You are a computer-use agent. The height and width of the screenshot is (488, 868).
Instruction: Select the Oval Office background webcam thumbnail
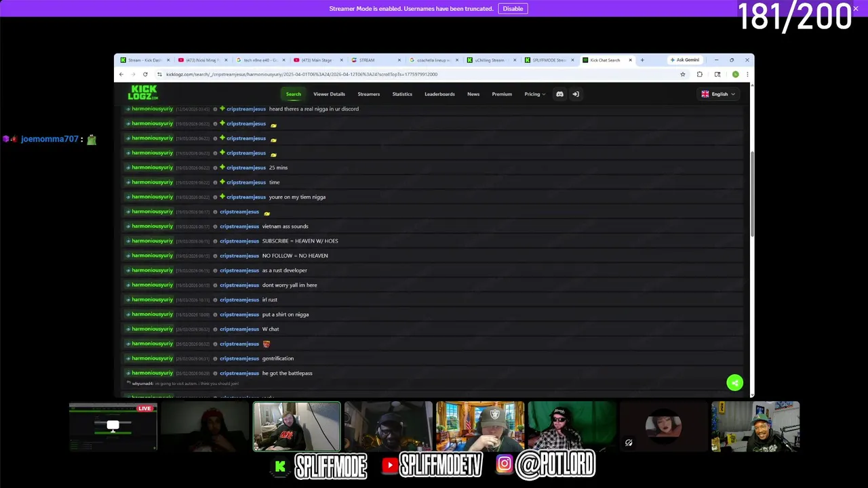click(x=480, y=426)
